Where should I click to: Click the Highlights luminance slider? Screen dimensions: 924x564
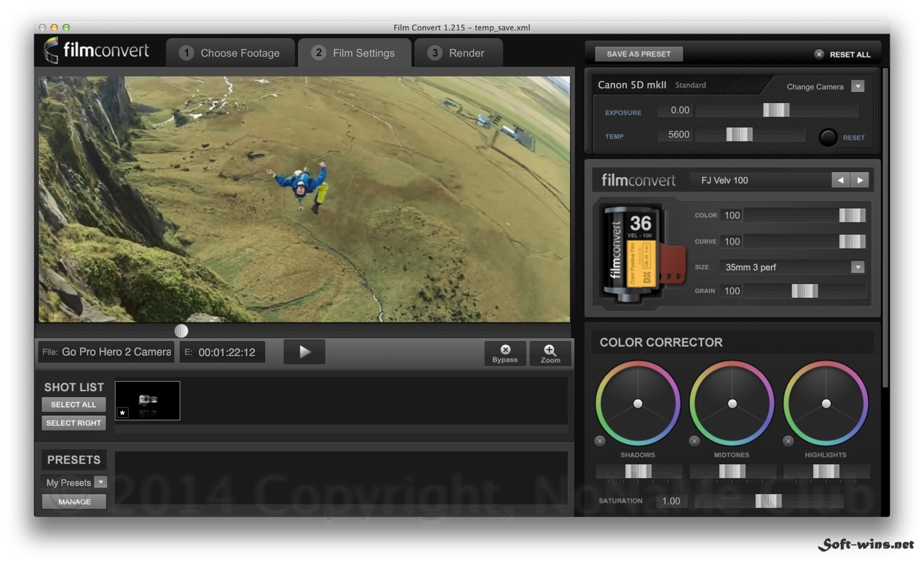[826, 472]
